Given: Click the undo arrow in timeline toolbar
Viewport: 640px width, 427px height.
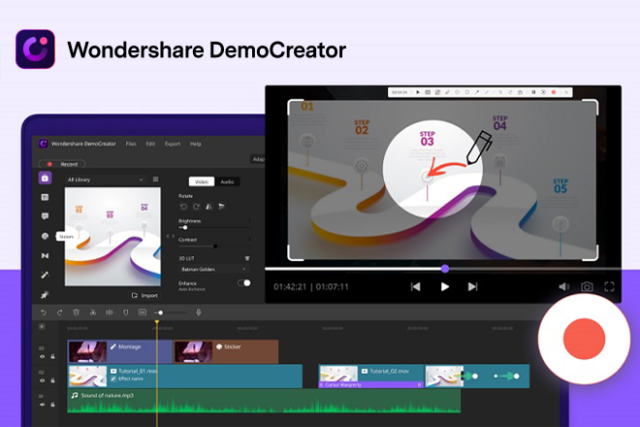Looking at the screenshot, I should [44, 312].
